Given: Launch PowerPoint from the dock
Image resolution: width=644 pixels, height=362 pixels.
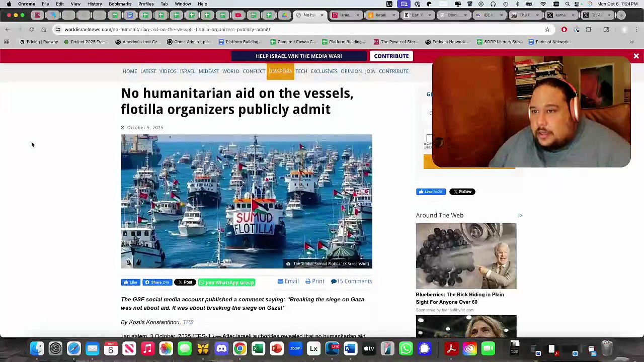Looking at the screenshot, I should click(x=277, y=348).
